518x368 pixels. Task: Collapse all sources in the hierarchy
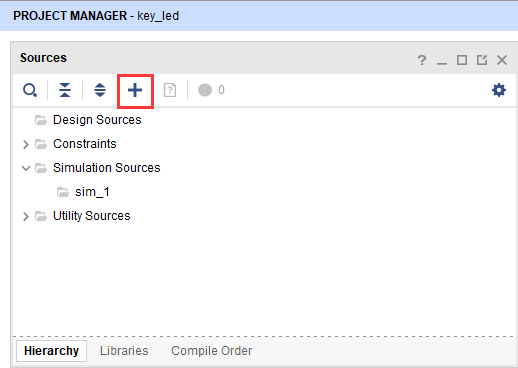(65, 90)
